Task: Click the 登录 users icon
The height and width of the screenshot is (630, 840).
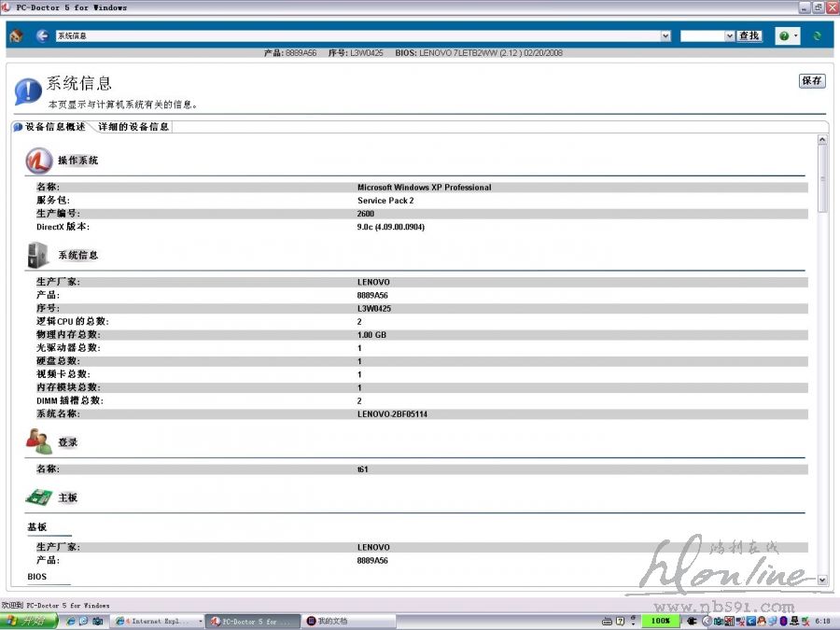Action: tap(38, 441)
